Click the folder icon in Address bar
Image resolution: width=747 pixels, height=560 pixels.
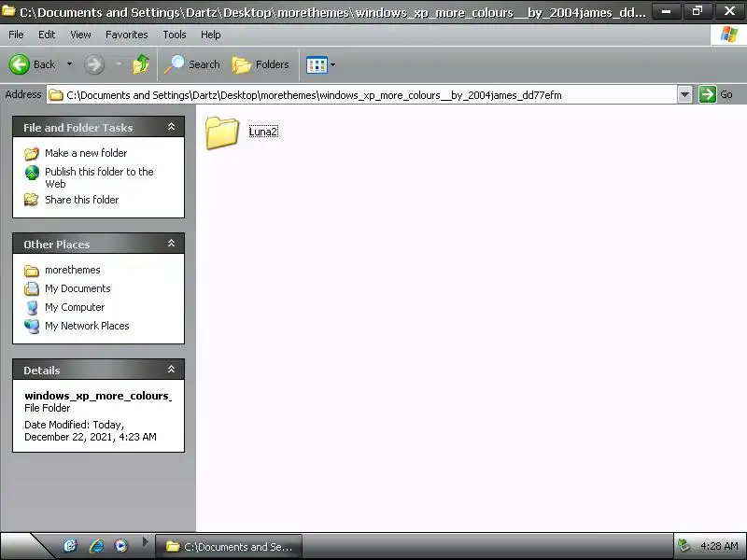click(56, 95)
